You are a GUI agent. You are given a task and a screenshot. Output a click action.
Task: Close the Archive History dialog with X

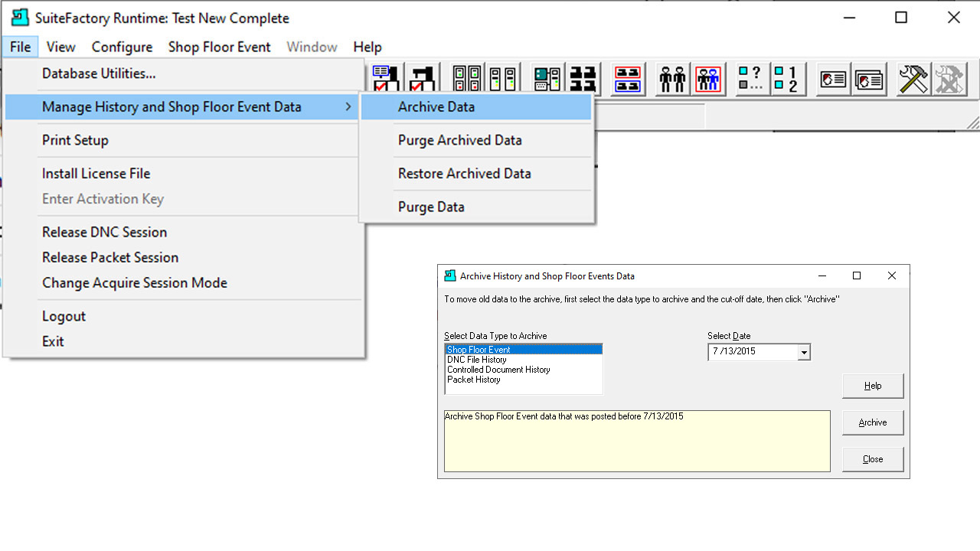click(x=892, y=275)
